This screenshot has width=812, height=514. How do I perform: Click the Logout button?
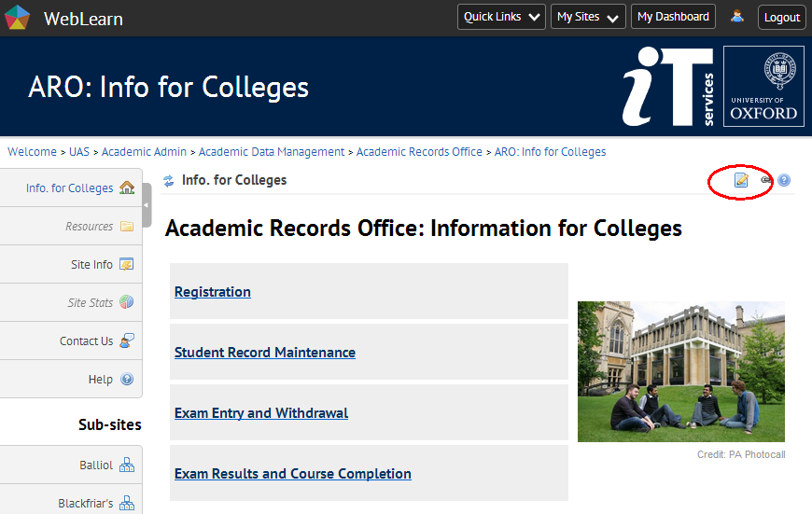[781, 17]
